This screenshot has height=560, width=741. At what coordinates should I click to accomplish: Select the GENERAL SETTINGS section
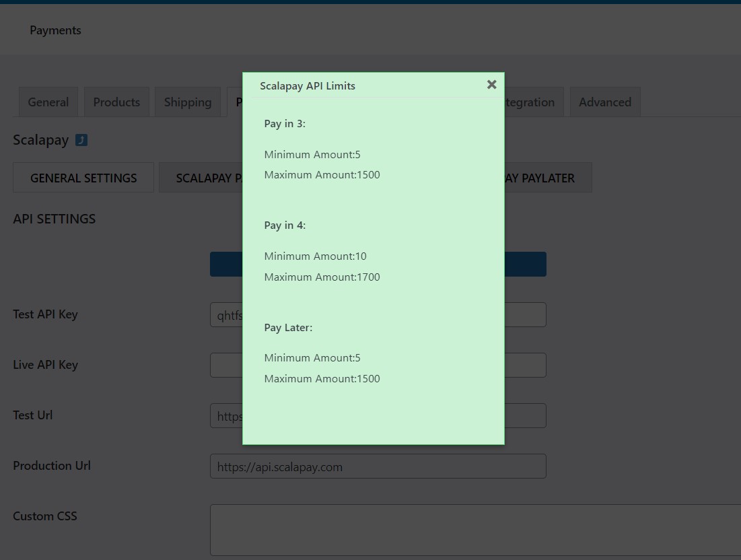click(83, 178)
